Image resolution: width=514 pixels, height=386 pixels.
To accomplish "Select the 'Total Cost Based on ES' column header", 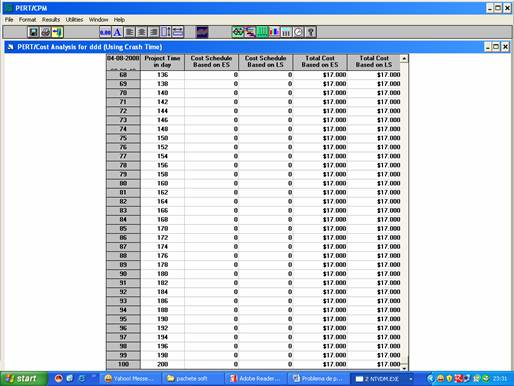I will 320,62.
